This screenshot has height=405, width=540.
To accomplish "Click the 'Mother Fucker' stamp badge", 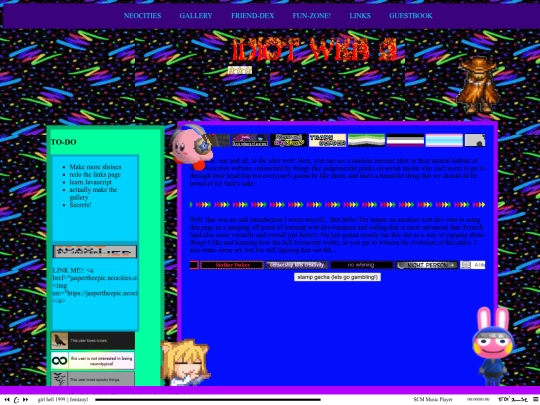I will (232, 265).
